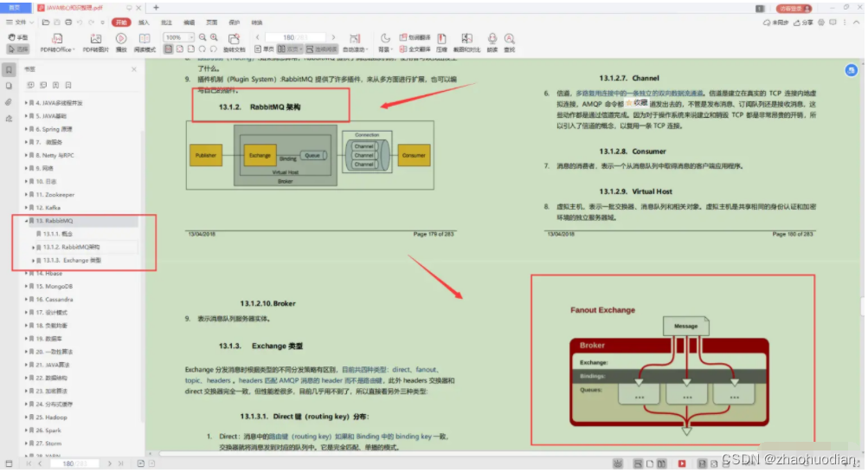The width and height of the screenshot is (868, 473).
Task: Click the 分享 share button
Action: 804,23
